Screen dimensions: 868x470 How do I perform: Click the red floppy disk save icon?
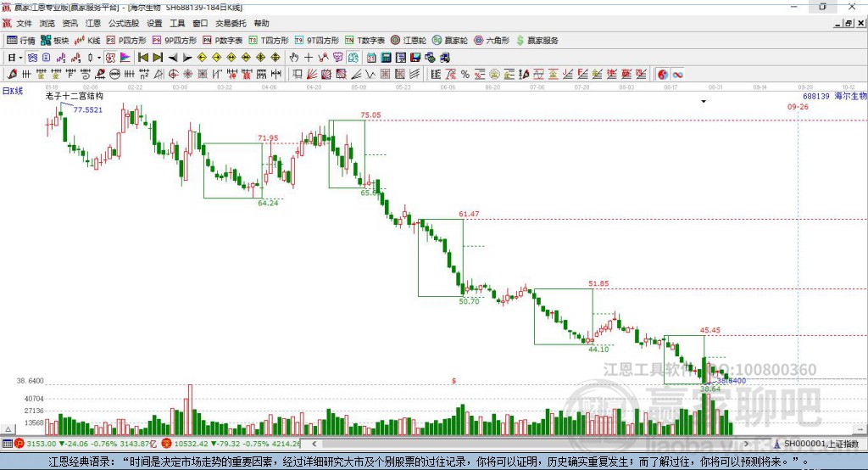click(x=415, y=58)
